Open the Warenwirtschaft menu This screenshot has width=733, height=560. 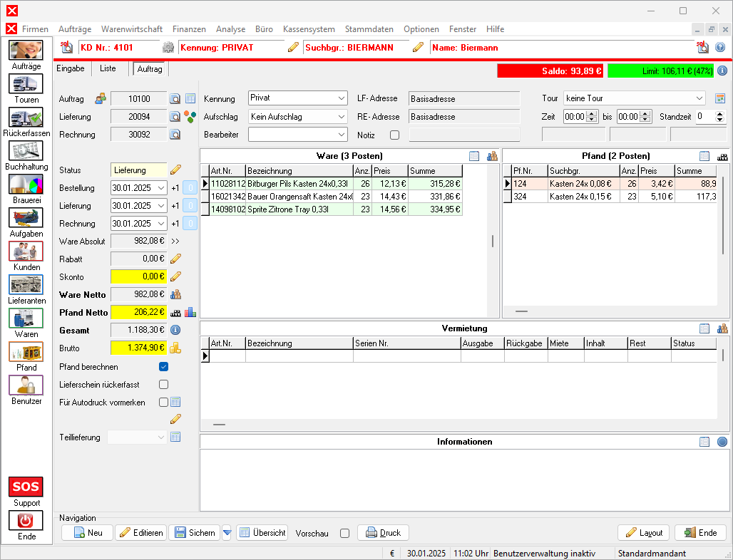(x=132, y=29)
